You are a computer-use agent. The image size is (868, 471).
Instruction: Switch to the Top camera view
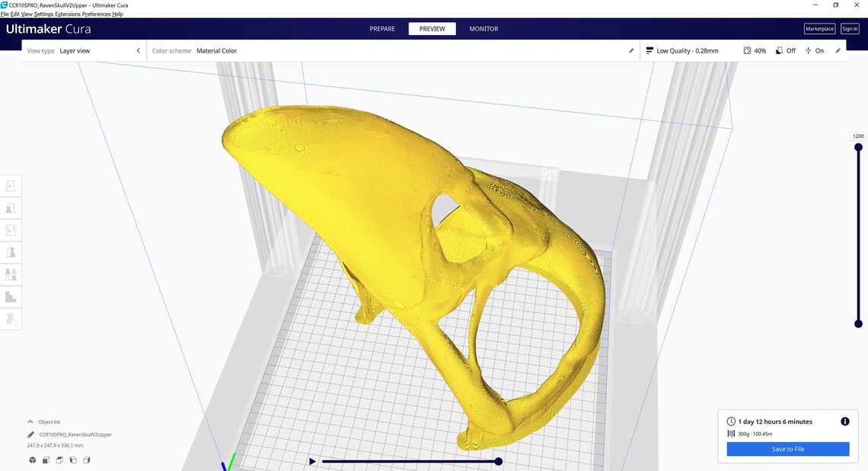(x=59, y=460)
